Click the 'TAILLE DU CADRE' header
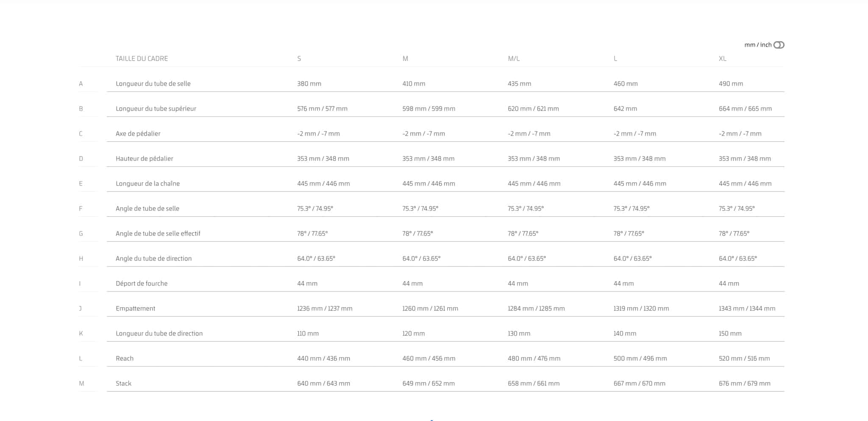868x421 pixels. point(142,58)
